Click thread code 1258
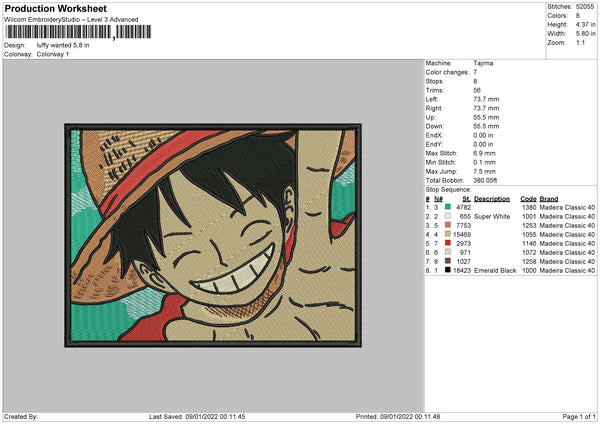The image size is (600, 424). coord(529,261)
